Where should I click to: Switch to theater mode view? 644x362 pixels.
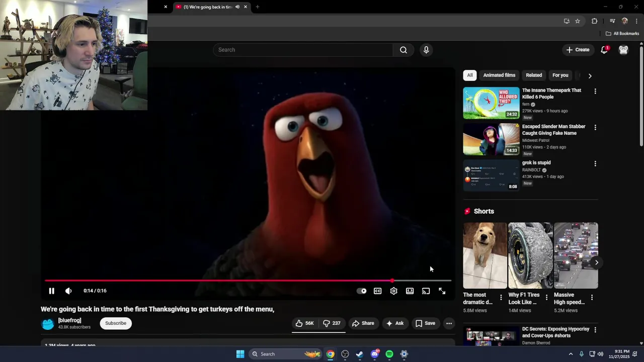(x=410, y=291)
